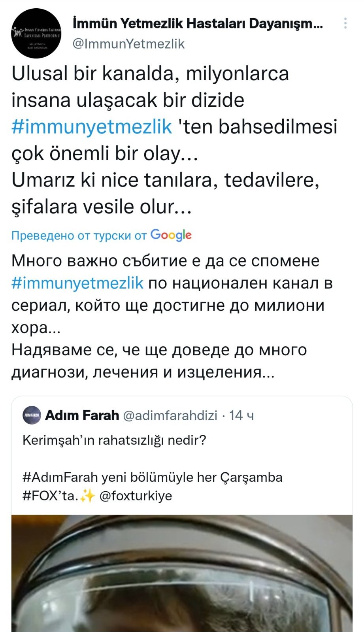
Task: Open the İmmün Yetmezlik profile avatar
Action: tap(36, 34)
